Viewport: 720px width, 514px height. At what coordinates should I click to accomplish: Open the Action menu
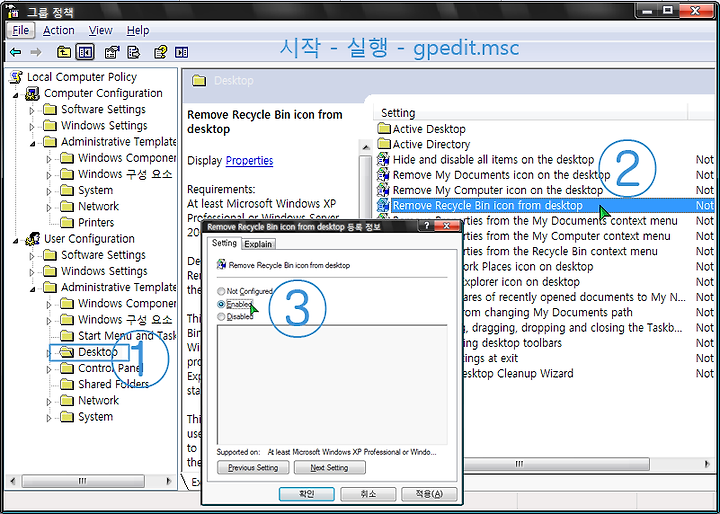[x=58, y=30]
